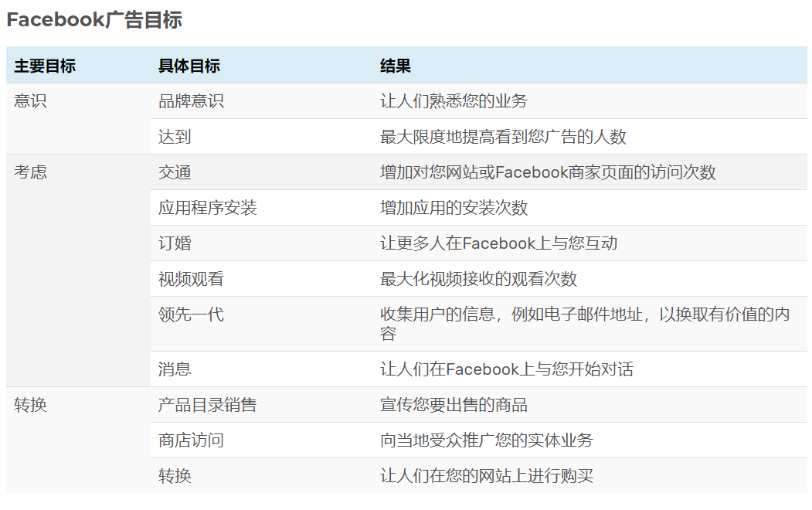Click the main goal cell "考虑"

[31, 172]
